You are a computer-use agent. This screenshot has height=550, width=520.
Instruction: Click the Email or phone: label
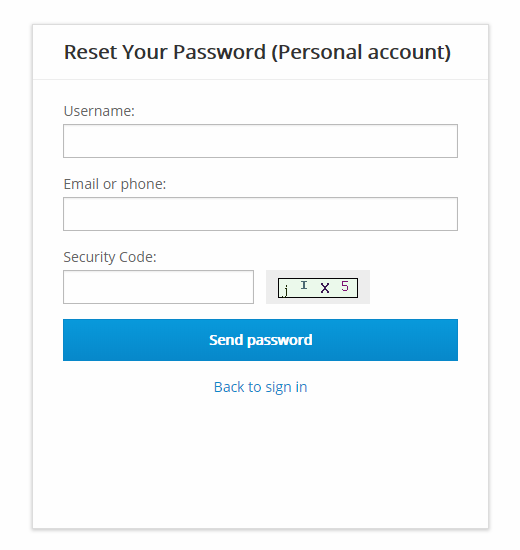[115, 184]
